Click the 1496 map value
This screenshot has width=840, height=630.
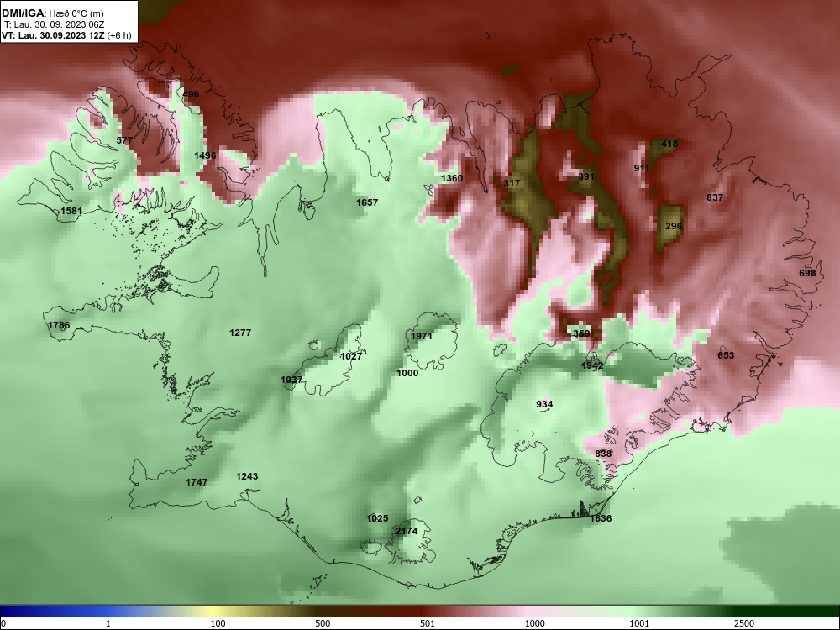pos(205,155)
